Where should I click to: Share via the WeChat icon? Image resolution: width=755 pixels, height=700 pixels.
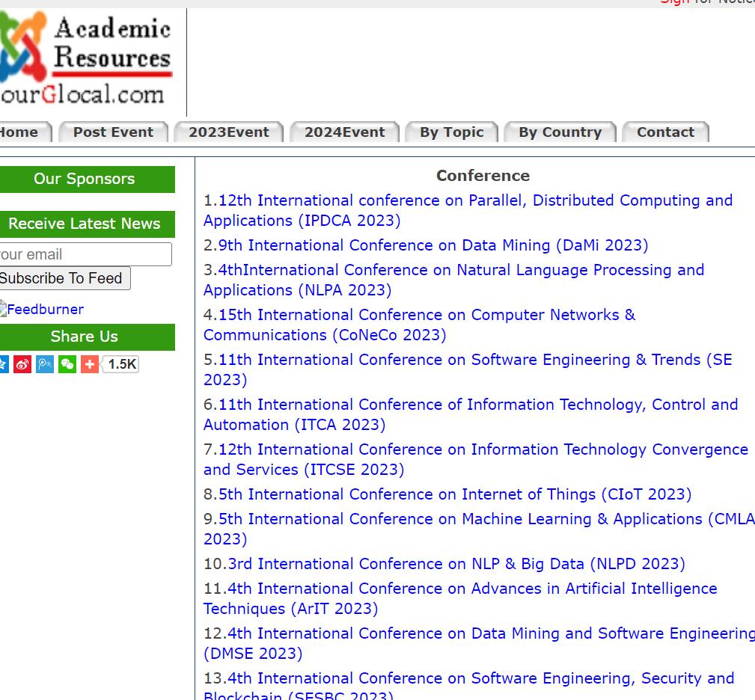67,364
